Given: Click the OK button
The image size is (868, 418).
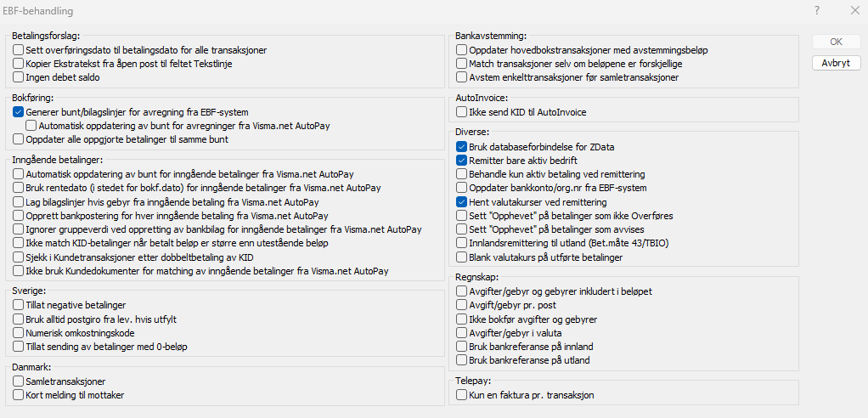Looking at the screenshot, I should point(836,42).
